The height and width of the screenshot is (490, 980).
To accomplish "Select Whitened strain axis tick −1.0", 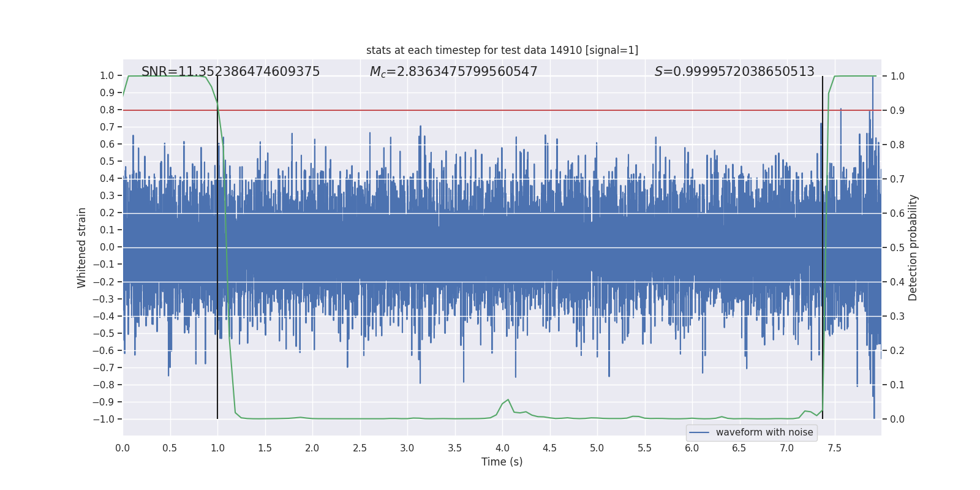I will pyautogui.click(x=104, y=419).
